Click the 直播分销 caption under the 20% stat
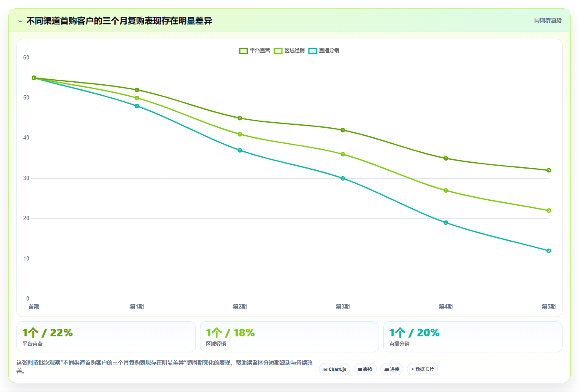Screen dimensions: 579x392 point(399,344)
